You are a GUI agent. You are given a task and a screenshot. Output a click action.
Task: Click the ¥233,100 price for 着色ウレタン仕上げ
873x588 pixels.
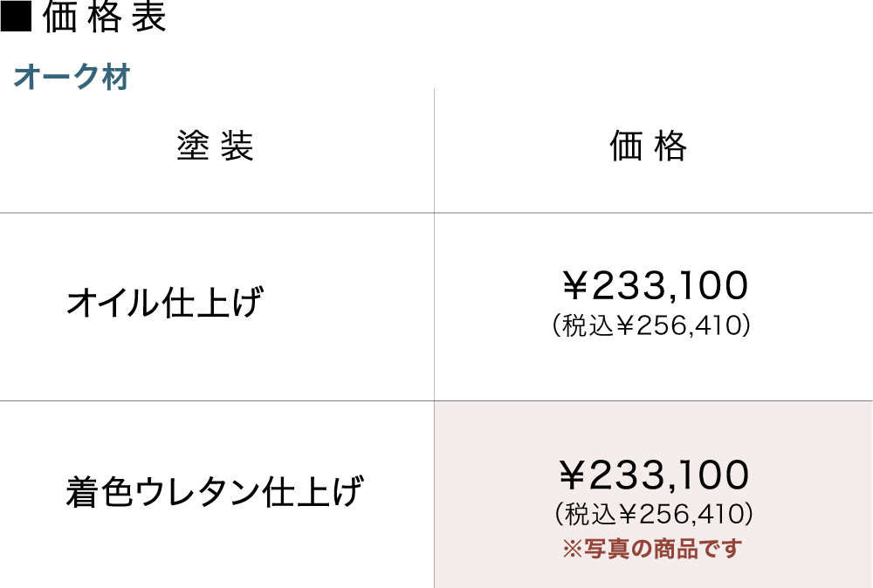pyautogui.click(x=654, y=475)
